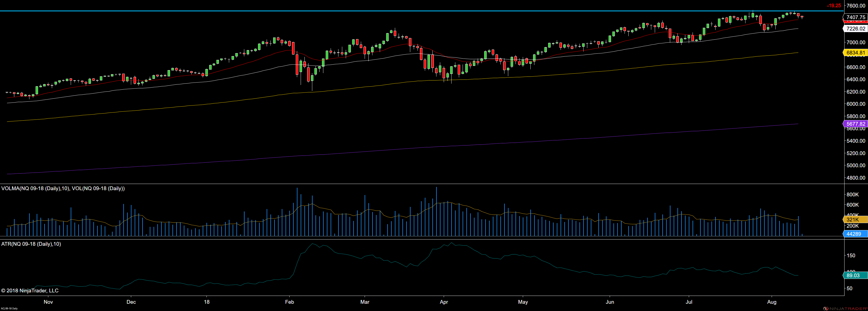868x311 pixels.
Task: Click the 4800.00 price axis label
Action: [856, 178]
